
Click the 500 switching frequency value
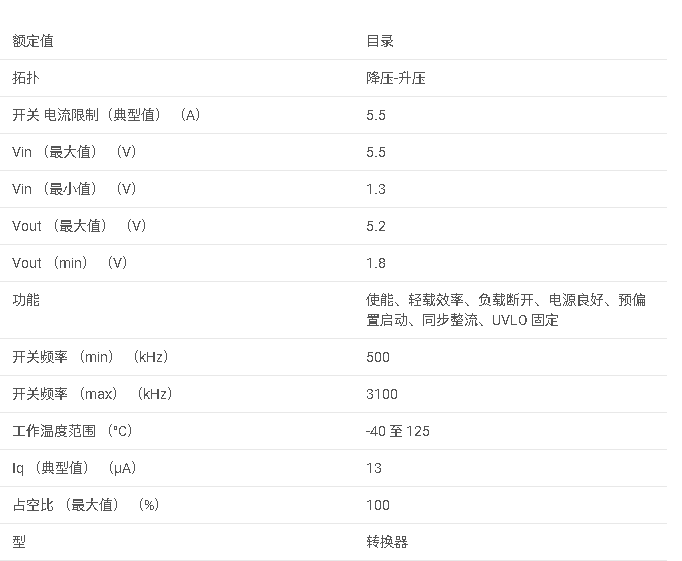click(x=378, y=357)
